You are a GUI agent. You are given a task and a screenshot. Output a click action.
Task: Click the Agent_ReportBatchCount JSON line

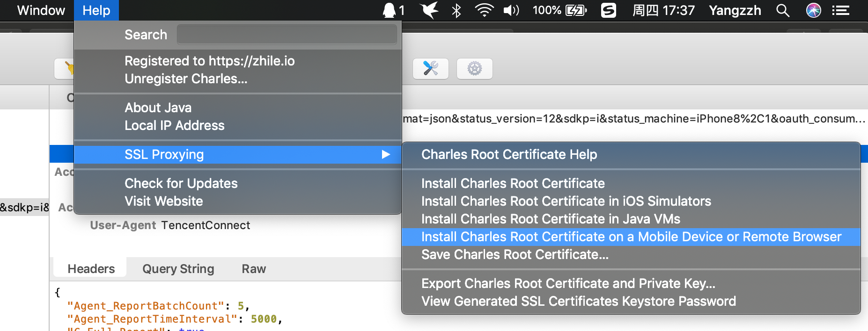click(158, 306)
